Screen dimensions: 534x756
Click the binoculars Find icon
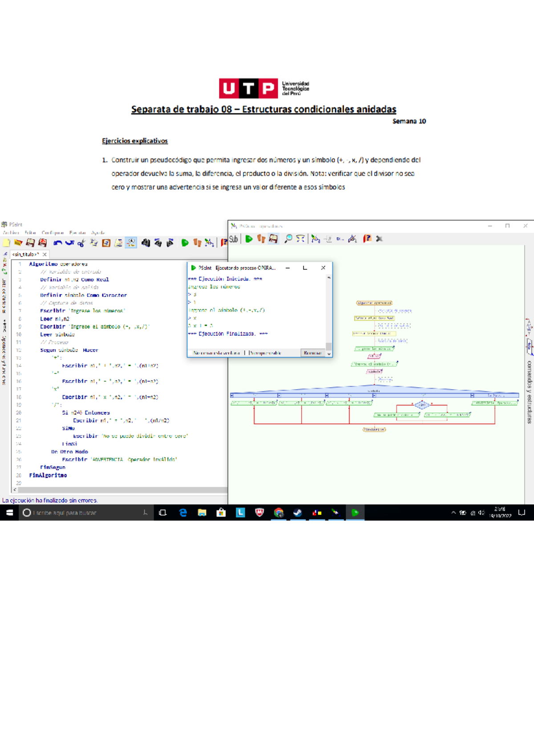click(146, 243)
